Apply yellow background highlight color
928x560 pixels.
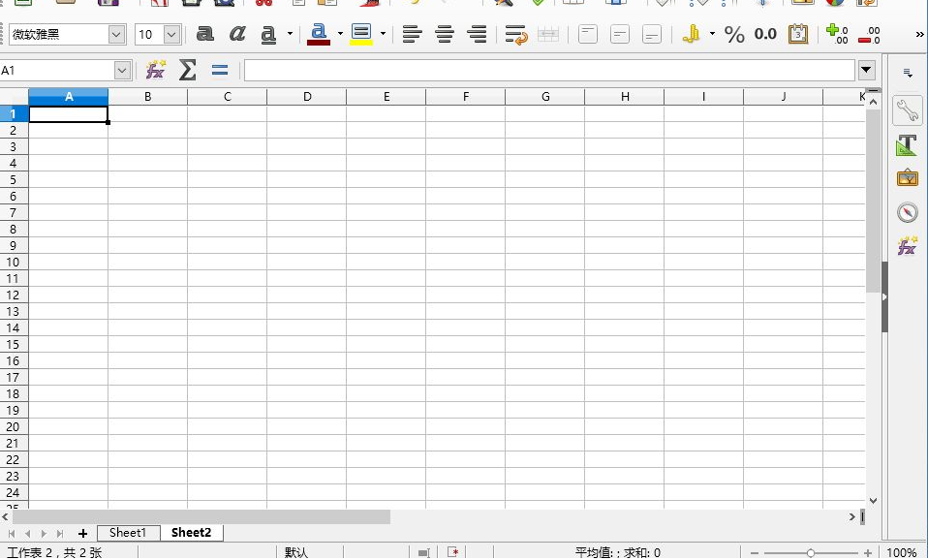(x=361, y=34)
